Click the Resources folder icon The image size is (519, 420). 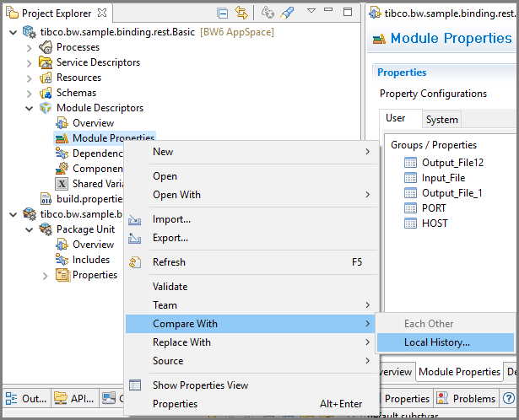point(46,78)
